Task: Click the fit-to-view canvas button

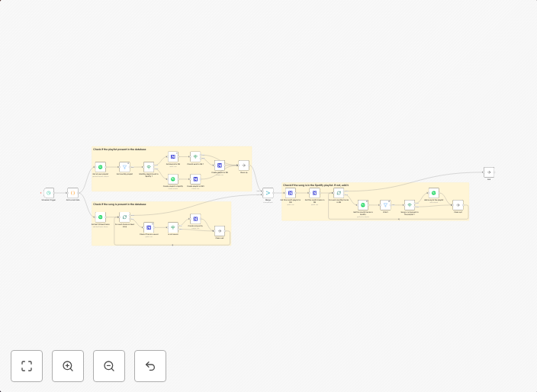Action: click(27, 366)
